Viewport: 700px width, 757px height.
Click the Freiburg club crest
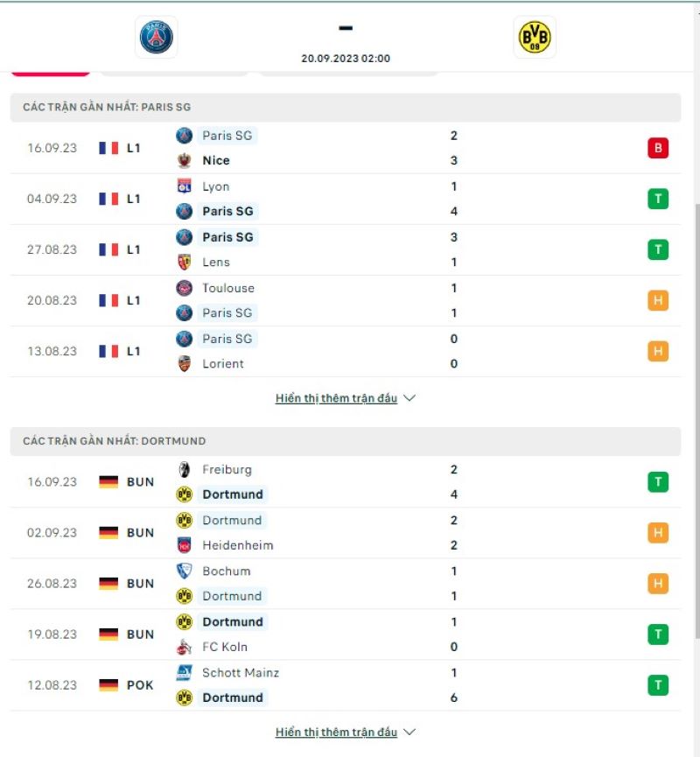point(184,469)
